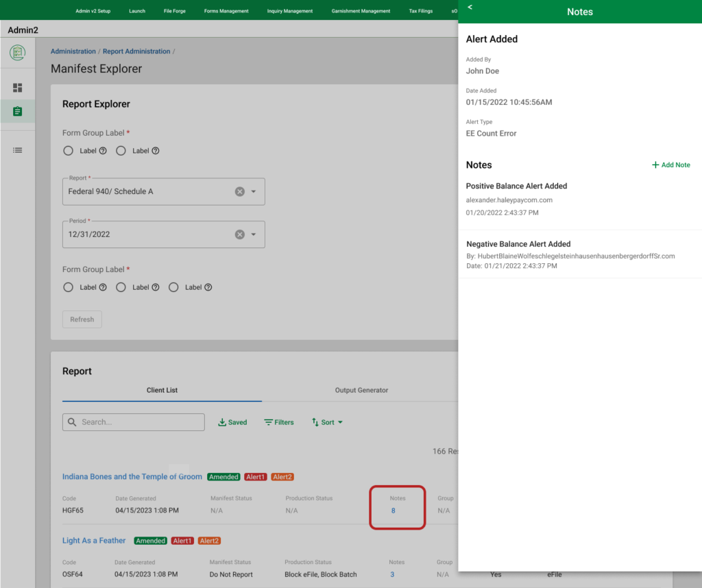Image resolution: width=702 pixels, height=588 pixels.
Task: Click the client list Search field
Action: (134, 422)
